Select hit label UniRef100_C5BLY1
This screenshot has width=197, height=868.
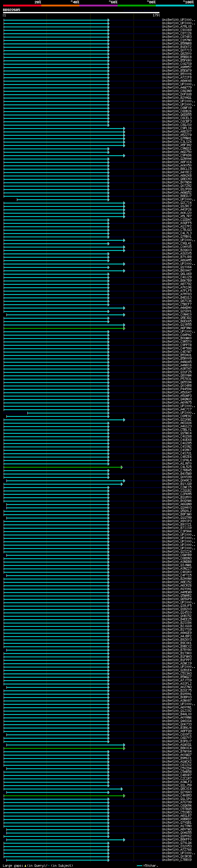[177, 430]
